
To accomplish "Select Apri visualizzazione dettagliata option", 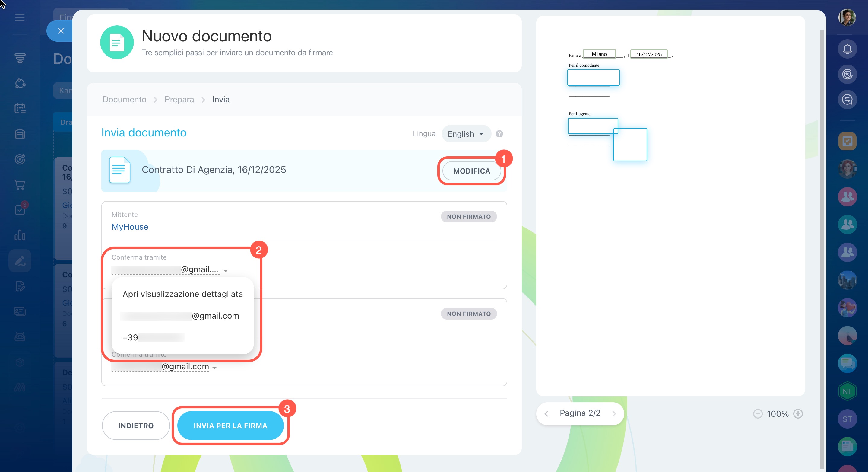I will (182, 294).
